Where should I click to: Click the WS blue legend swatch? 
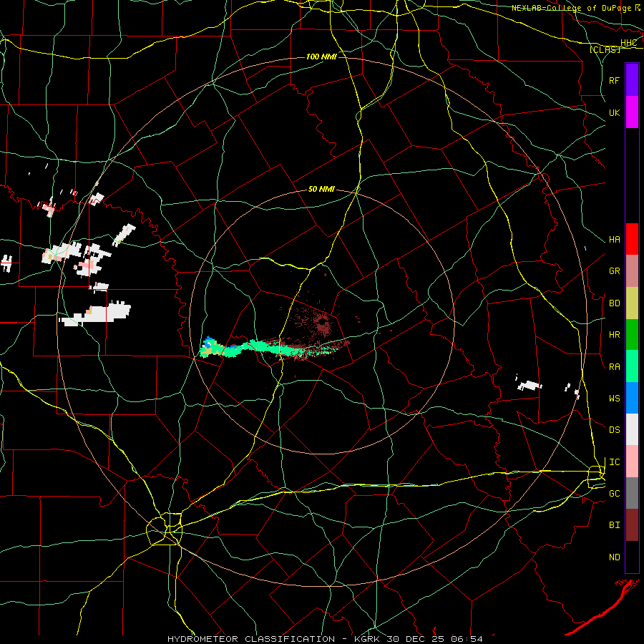click(x=632, y=398)
